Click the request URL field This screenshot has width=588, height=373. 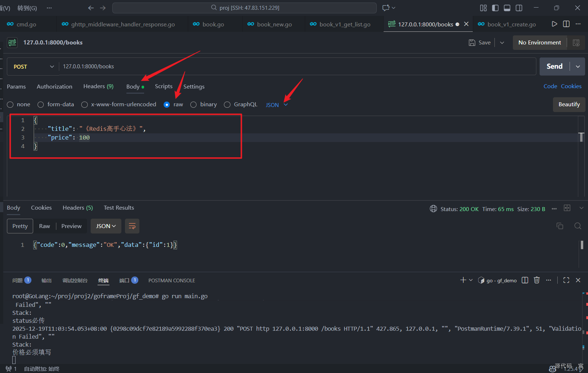tap(297, 67)
